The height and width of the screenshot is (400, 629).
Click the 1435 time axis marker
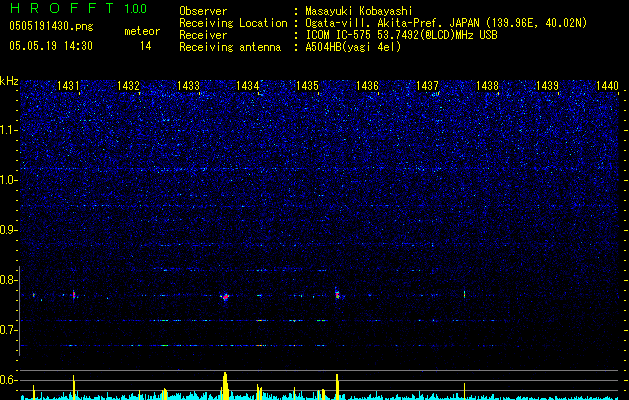(307, 85)
